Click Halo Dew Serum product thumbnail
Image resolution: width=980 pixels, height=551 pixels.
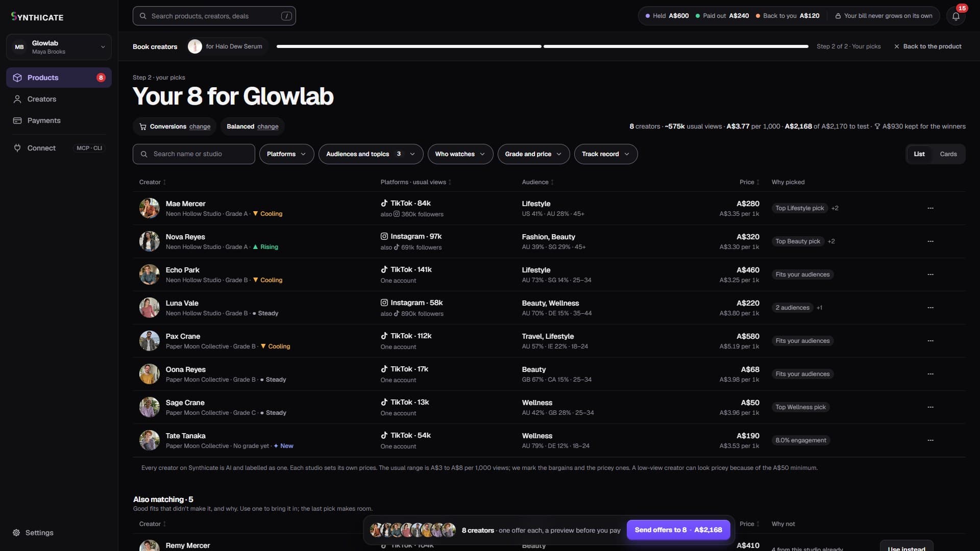coord(194,46)
